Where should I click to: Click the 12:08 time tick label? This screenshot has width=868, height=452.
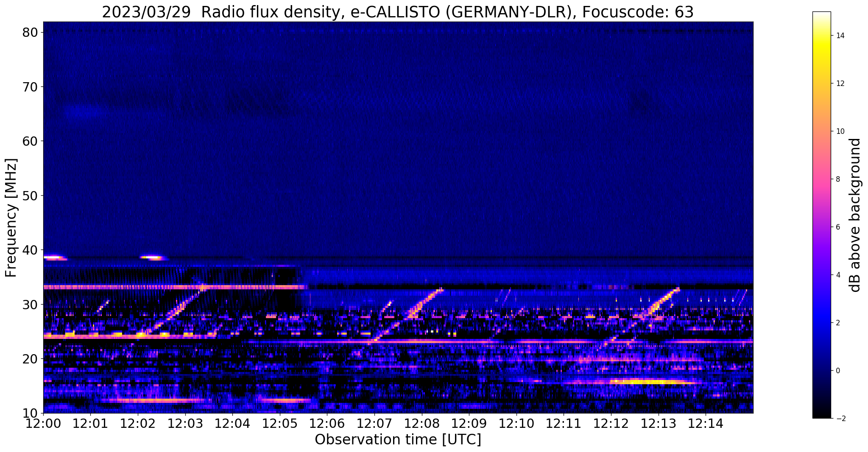[422, 424]
